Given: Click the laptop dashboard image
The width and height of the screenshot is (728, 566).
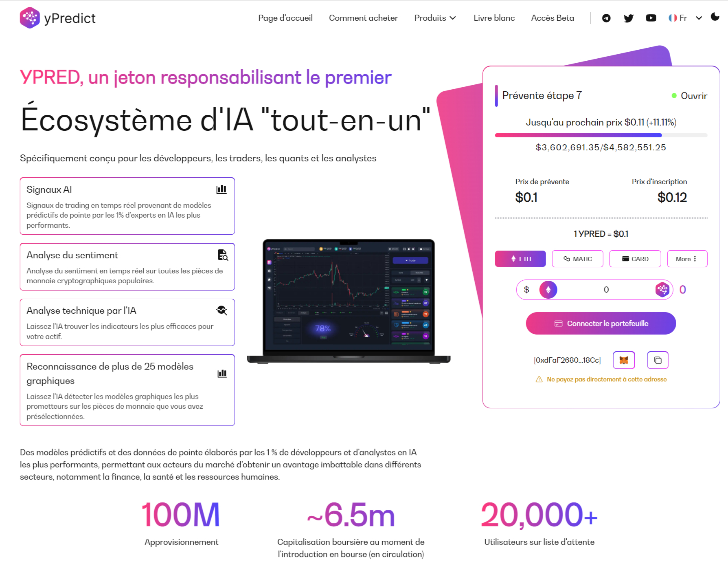Looking at the screenshot, I should click(349, 301).
